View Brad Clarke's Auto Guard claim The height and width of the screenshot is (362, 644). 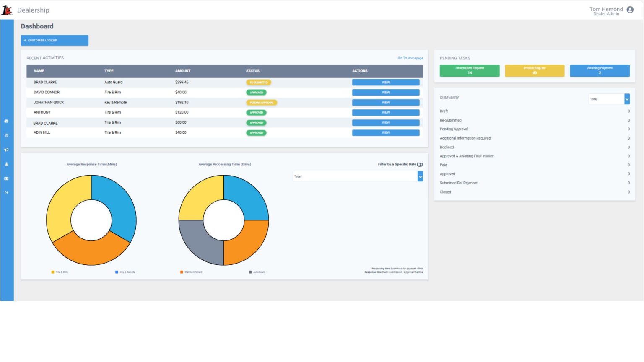point(385,82)
